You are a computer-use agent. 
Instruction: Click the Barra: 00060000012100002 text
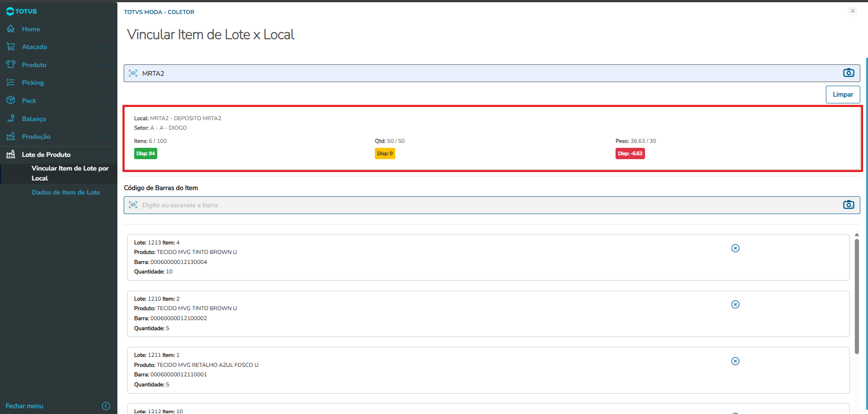point(170,318)
